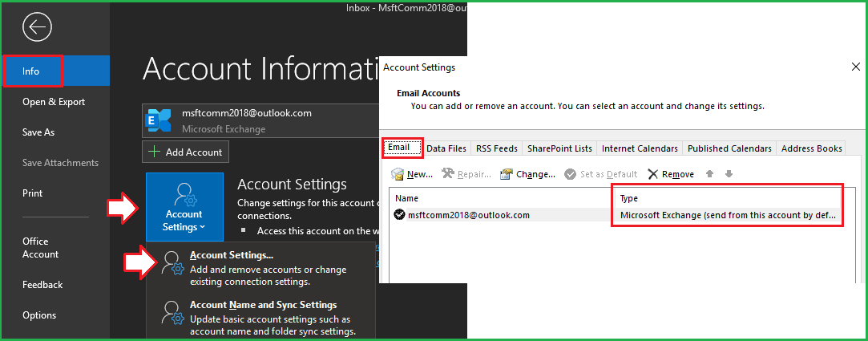This screenshot has height=341, width=868.
Task: Click the Account Name and Sync Settings icon
Action: click(x=172, y=313)
